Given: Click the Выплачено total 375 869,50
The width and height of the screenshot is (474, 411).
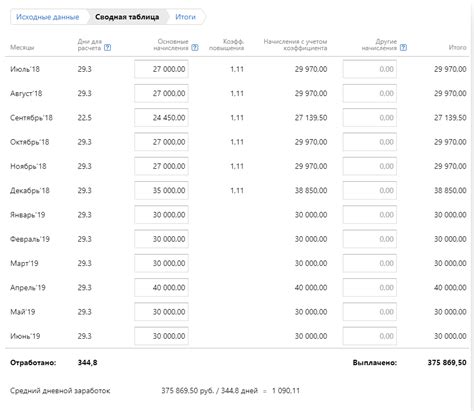Looking at the screenshot, I should [x=447, y=363].
